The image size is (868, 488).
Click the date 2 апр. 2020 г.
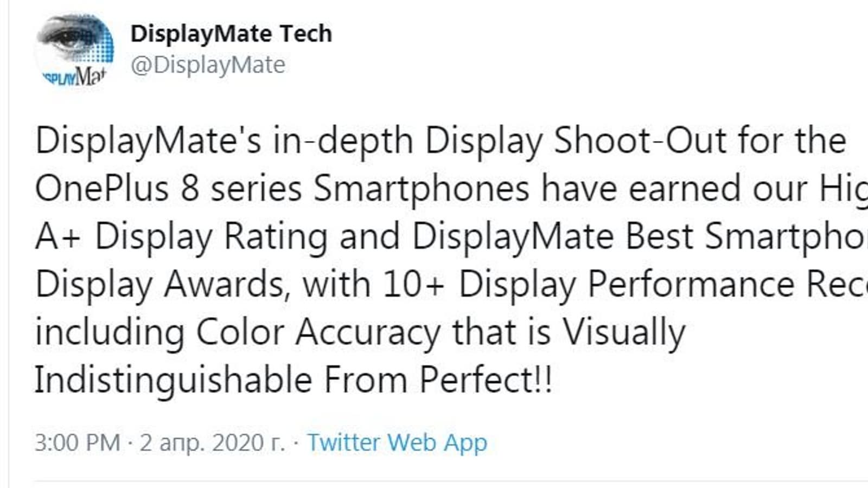pos(212,442)
